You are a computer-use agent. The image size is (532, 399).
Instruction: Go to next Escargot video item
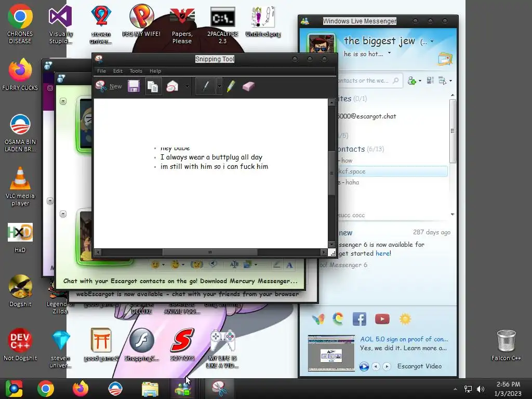click(387, 366)
